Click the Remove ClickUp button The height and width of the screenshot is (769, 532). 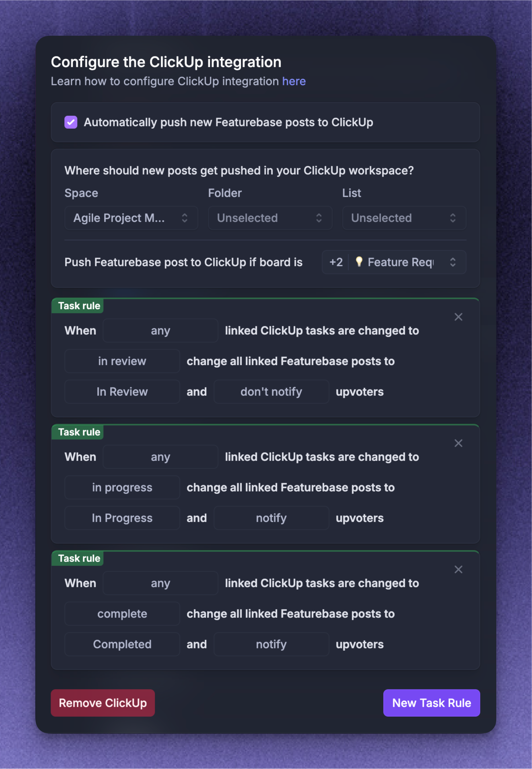(x=103, y=703)
